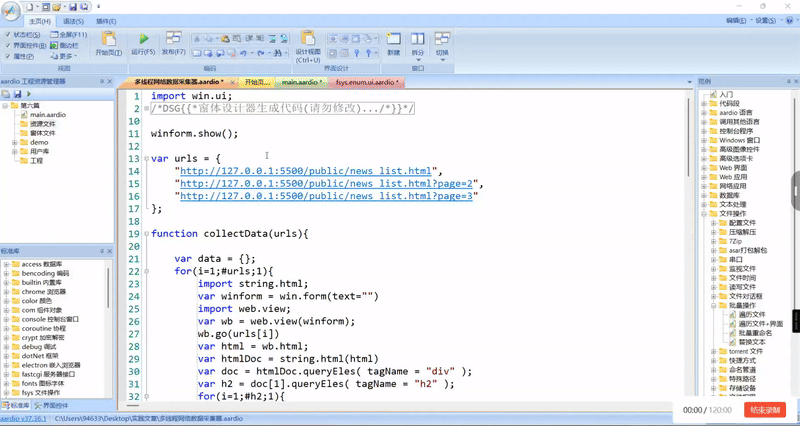Open news_list.html?page=3 URL link in code
Screen dimensions: 800x426
327,196
